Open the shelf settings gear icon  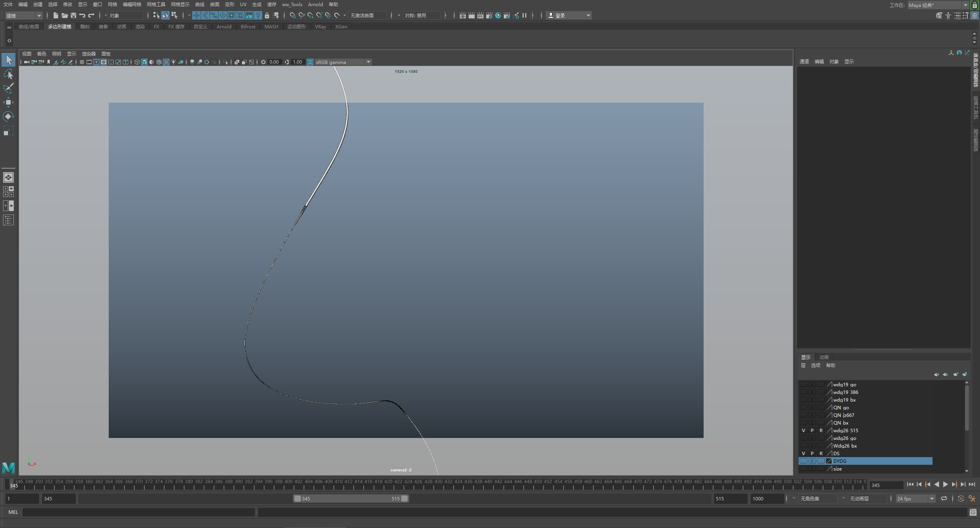(9, 41)
